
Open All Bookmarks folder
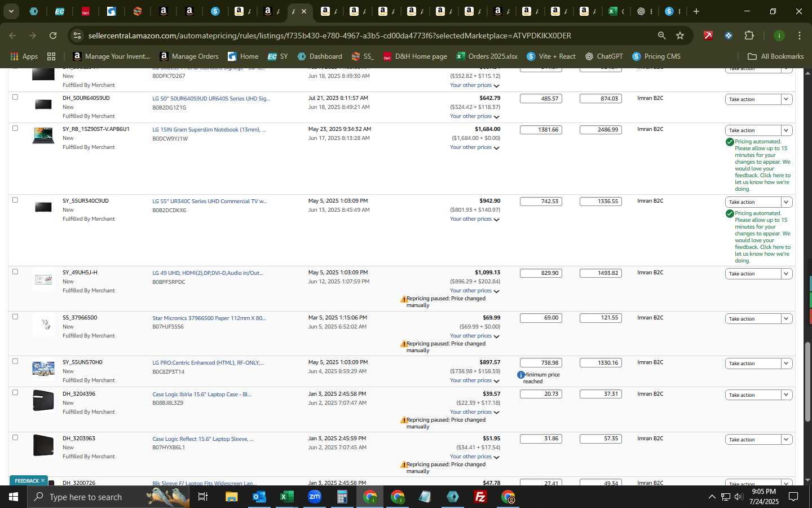(775, 56)
